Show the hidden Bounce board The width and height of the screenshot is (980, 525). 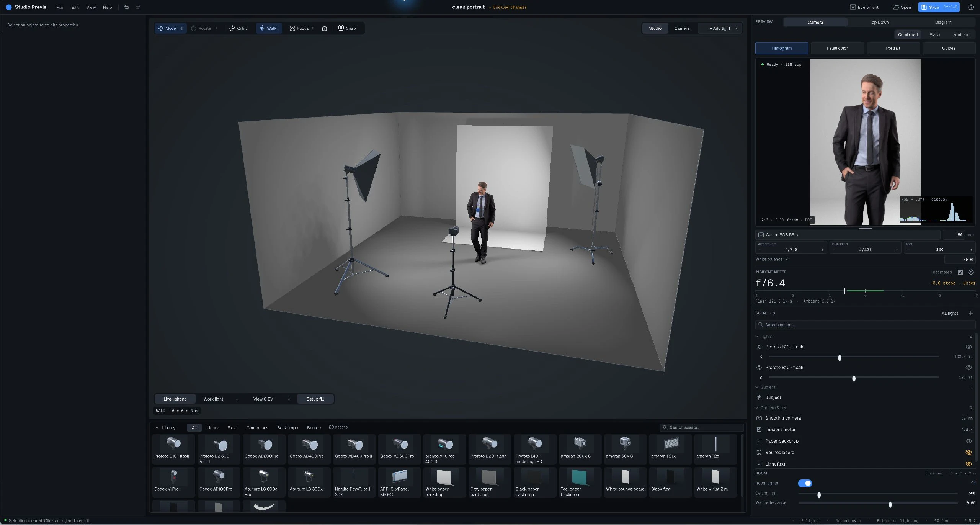point(969,453)
